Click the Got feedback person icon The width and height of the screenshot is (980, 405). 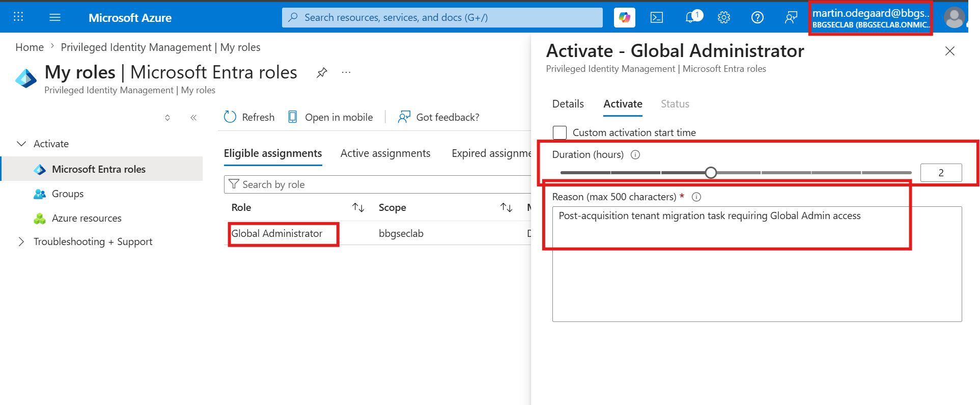click(x=404, y=117)
